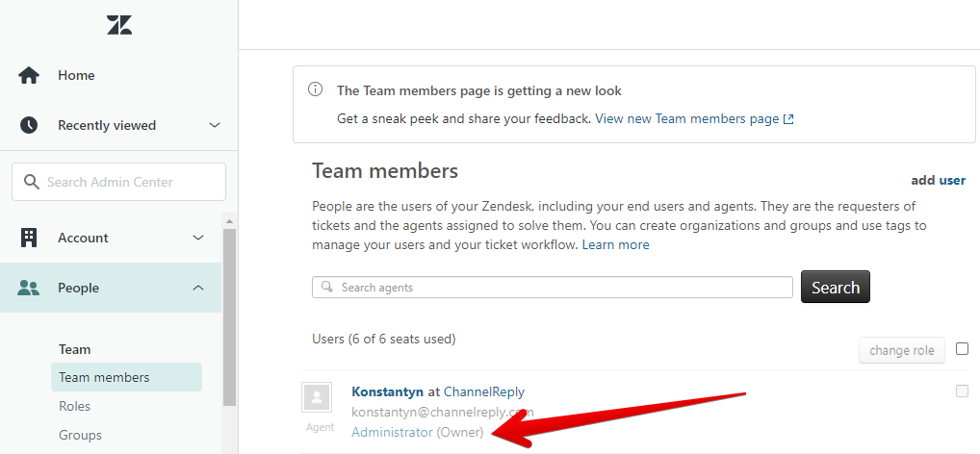Click the Team members page heading
The width and height of the screenshot is (980, 454).
coord(385,170)
